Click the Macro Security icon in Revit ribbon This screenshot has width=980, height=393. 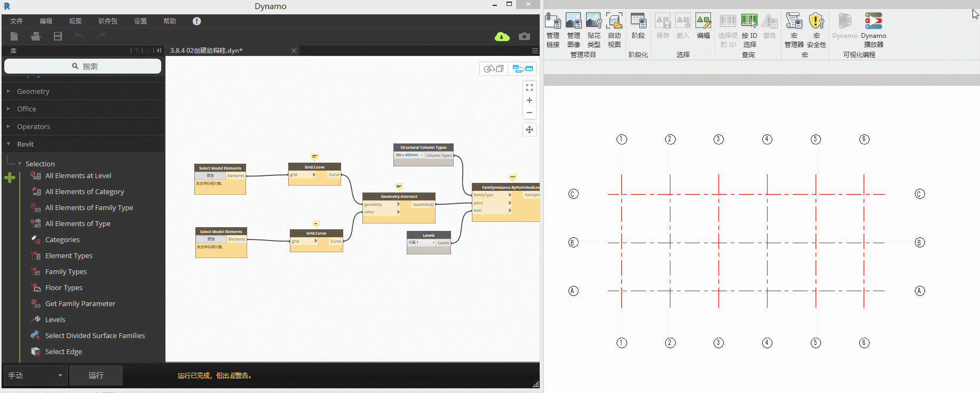pos(817,30)
